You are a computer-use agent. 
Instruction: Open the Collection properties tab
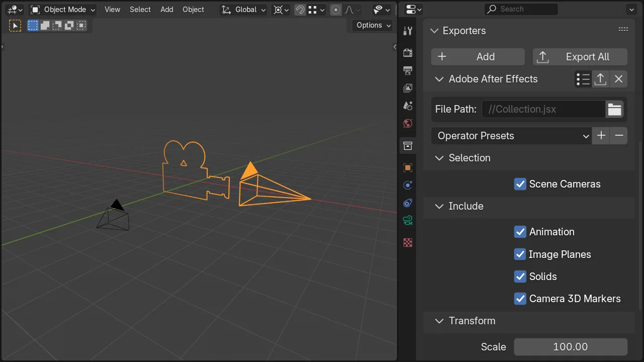click(408, 146)
